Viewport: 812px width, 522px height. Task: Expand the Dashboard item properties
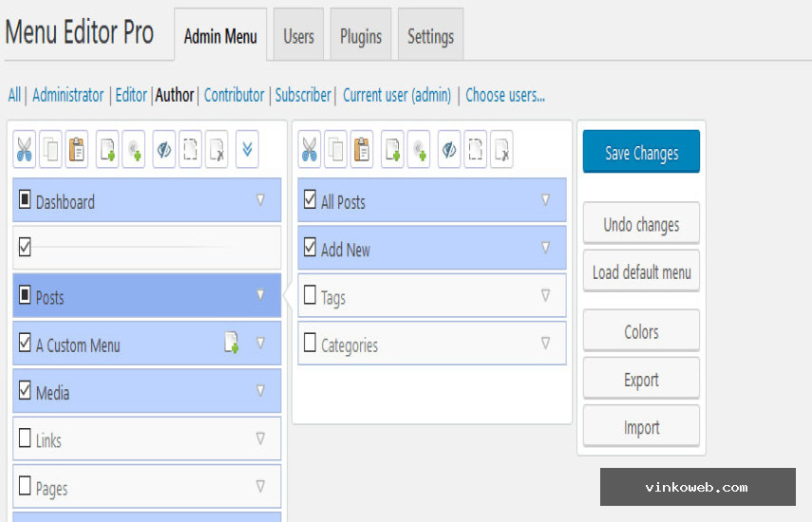tap(260, 199)
